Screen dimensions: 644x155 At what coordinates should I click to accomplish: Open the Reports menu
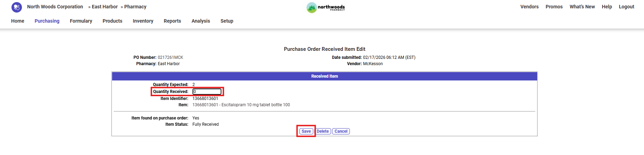172,21
